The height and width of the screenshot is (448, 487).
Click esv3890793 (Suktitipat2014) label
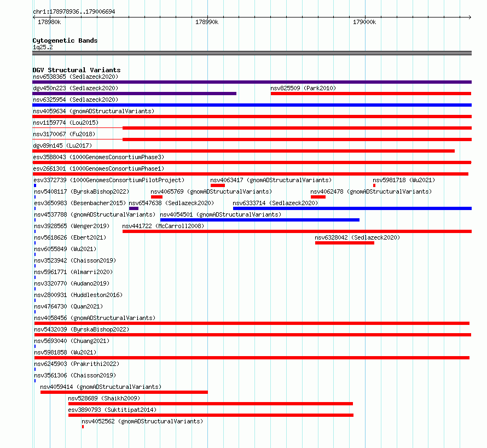[112, 410]
